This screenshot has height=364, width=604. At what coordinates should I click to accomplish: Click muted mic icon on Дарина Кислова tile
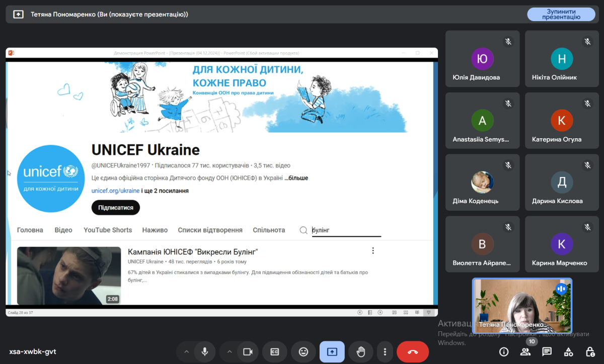pos(587,165)
